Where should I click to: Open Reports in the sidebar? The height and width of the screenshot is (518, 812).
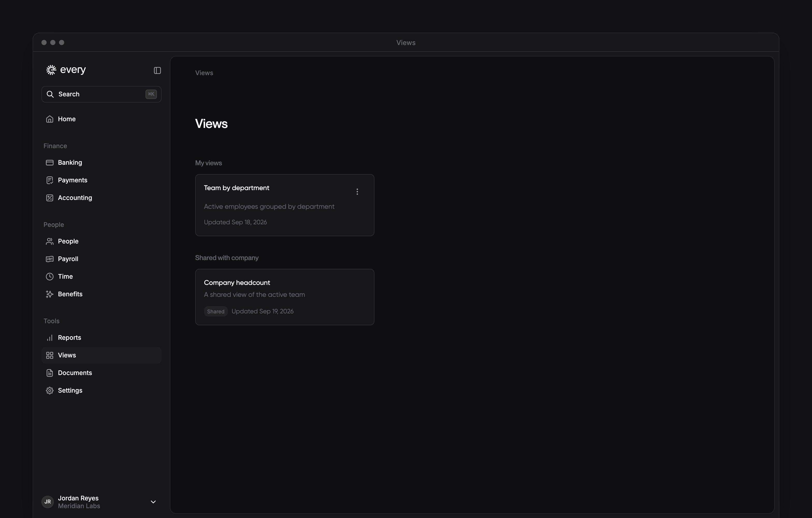pyautogui.click(x=101, y=337)
